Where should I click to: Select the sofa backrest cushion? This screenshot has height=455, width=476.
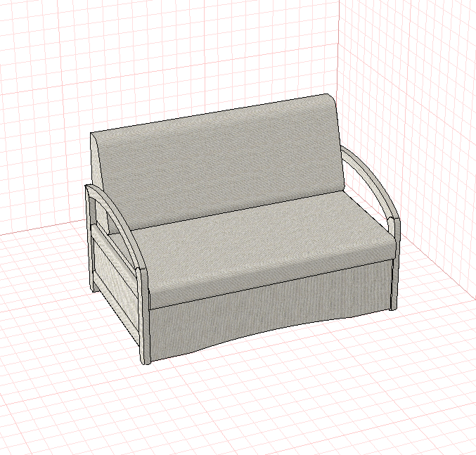(219, 164)
